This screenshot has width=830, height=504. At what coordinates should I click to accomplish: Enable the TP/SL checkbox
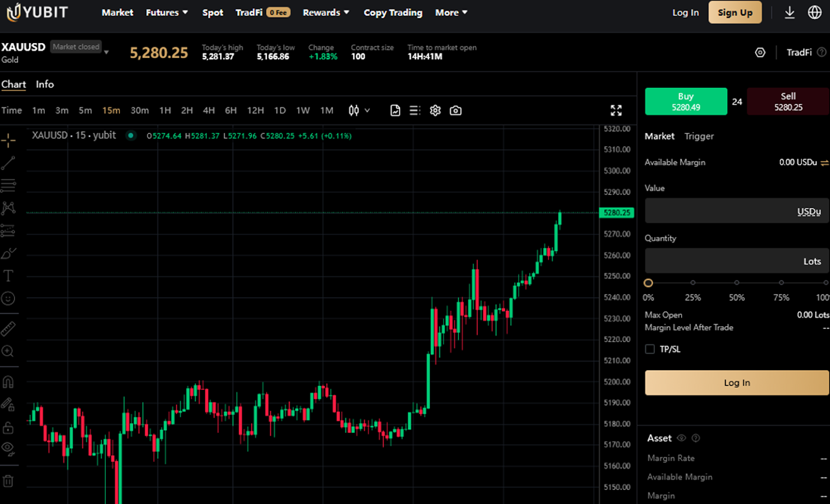click(x=650, y=349)
